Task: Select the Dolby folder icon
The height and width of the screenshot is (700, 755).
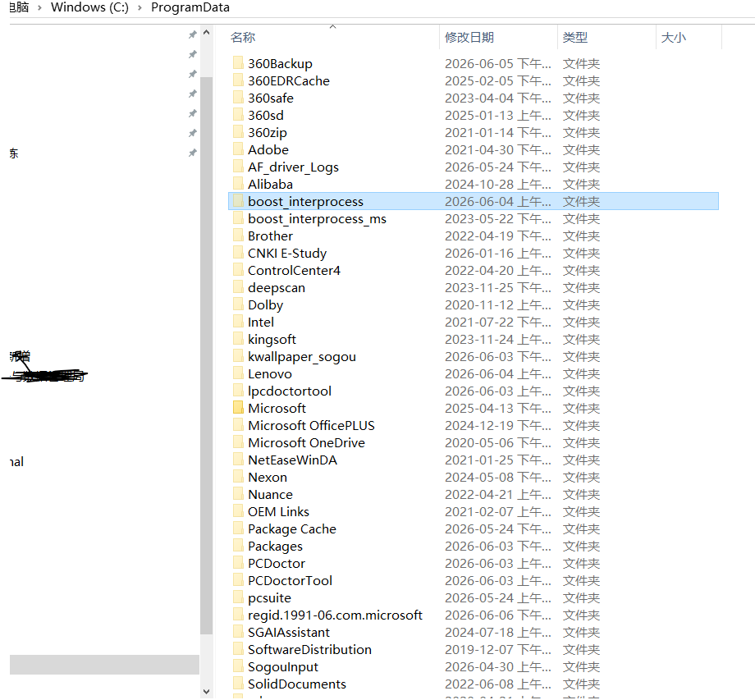Action: (x=238, y=304)
